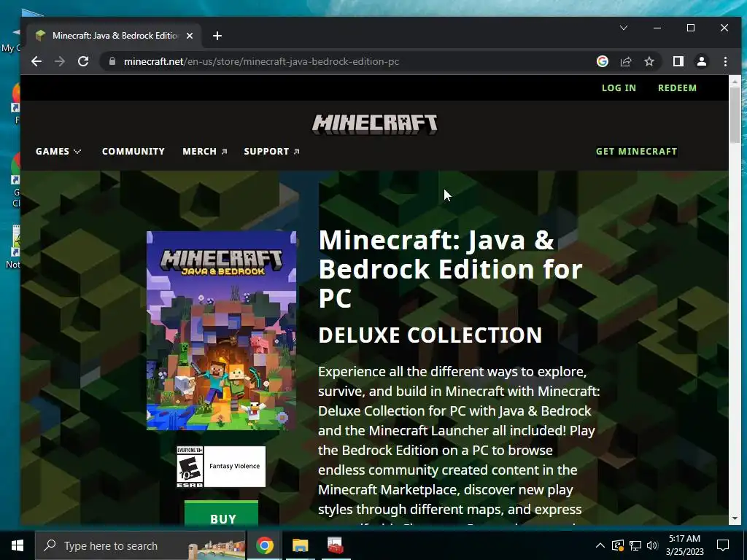Click the network tray icon
Viewport: 747px width, 560px height.
(x=635, y=545)
